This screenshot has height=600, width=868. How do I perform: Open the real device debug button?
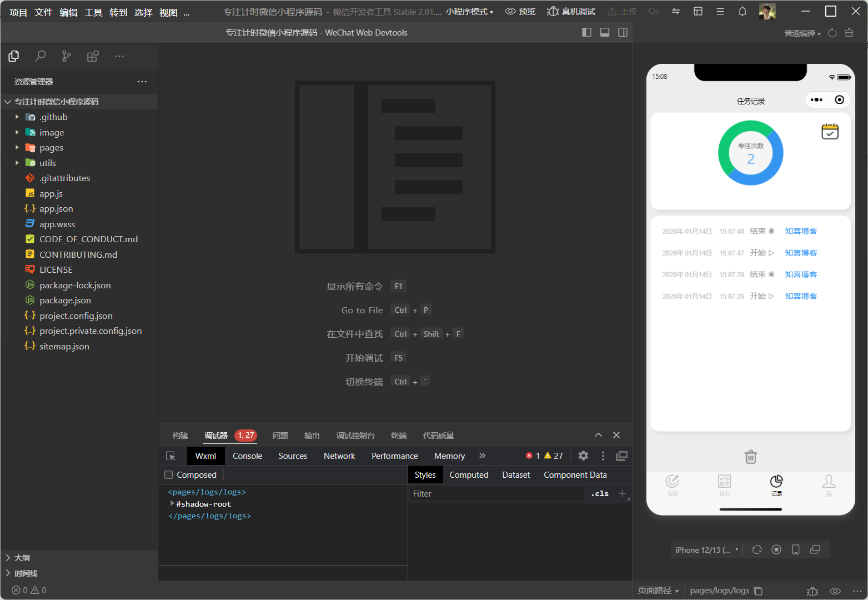tap(571, 12)
